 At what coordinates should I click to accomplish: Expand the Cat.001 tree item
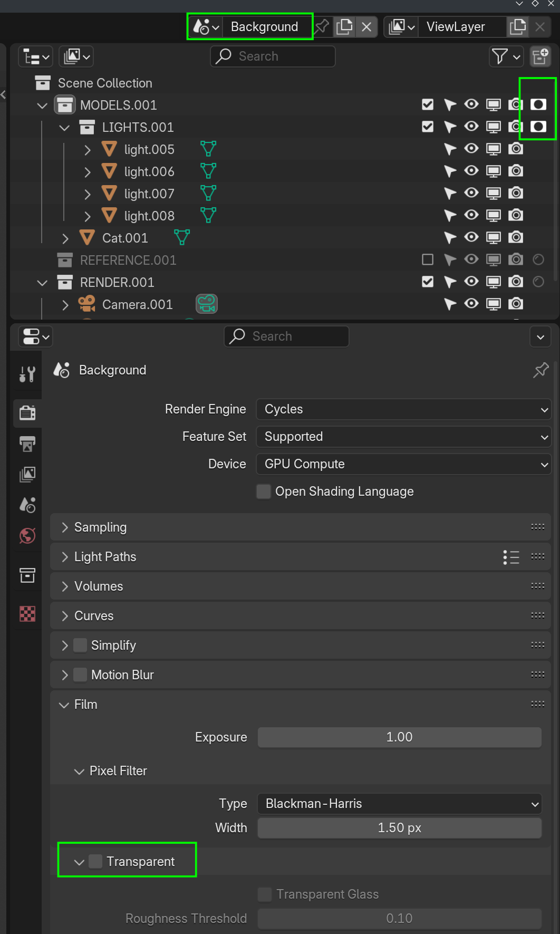65,238
